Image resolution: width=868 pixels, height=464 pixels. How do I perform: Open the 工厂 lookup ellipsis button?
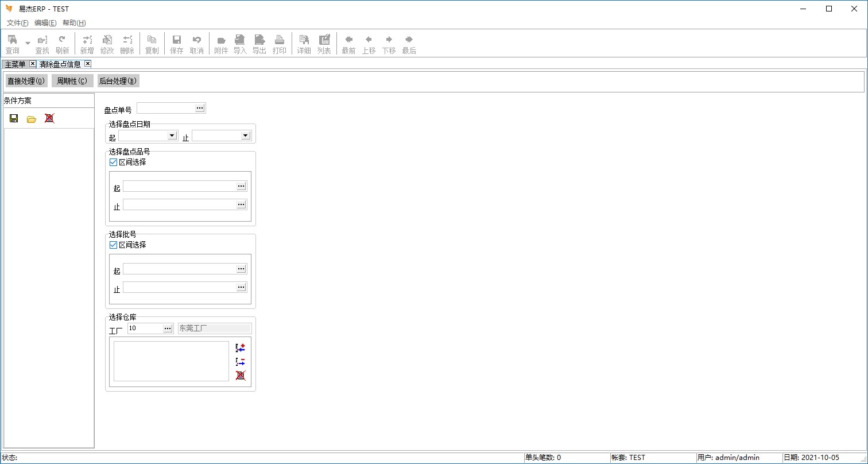[168, 328]
